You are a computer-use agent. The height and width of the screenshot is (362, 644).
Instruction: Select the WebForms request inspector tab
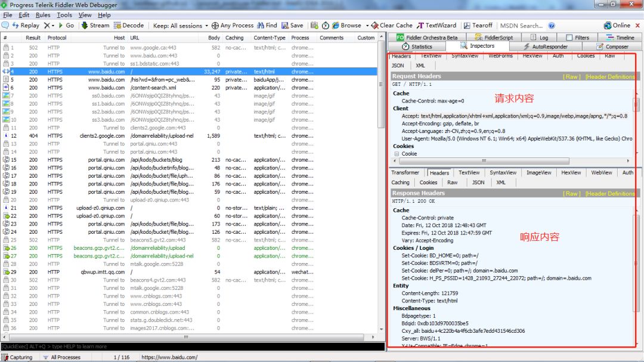500,56
